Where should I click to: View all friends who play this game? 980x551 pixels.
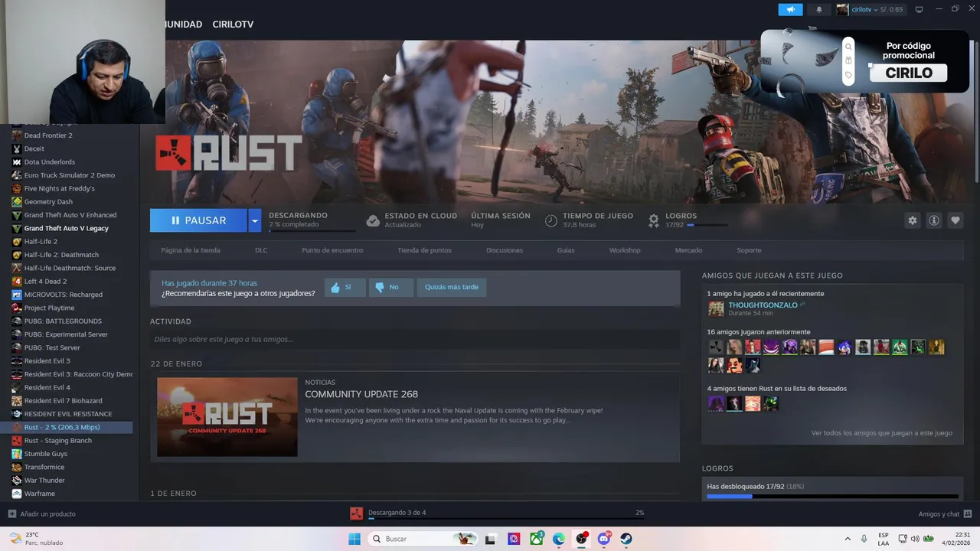[x=882, y=433]
